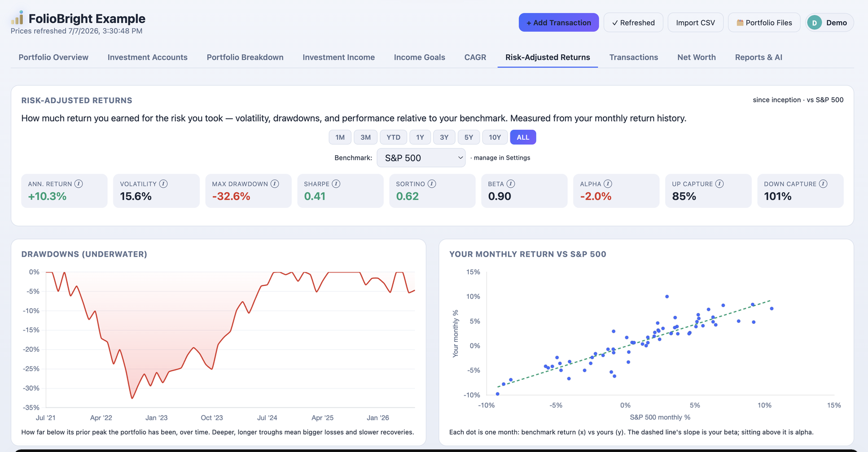The height and width of the screenshot is (452, 868).
Task: Click the 0.41 Sharpe value
Action: tap(315, 196)
